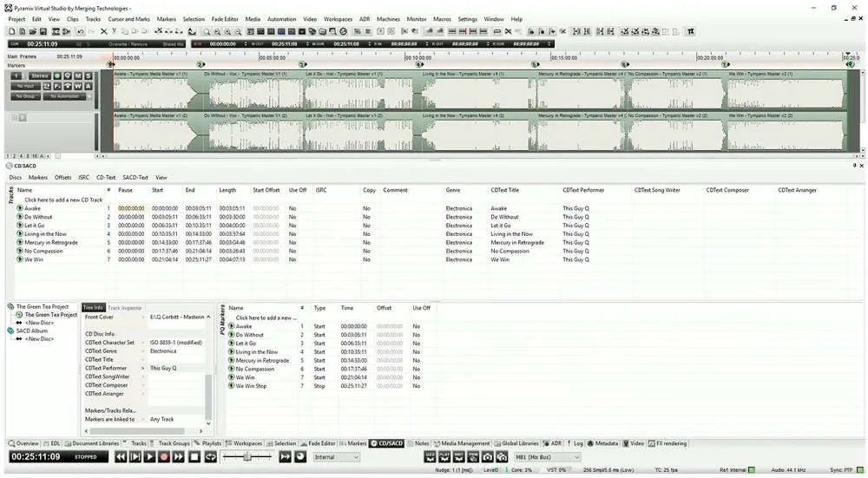This screenshot has width=868, height=478.
Task: Select The Green Tea Project album root
Action: tap(43, 306)
